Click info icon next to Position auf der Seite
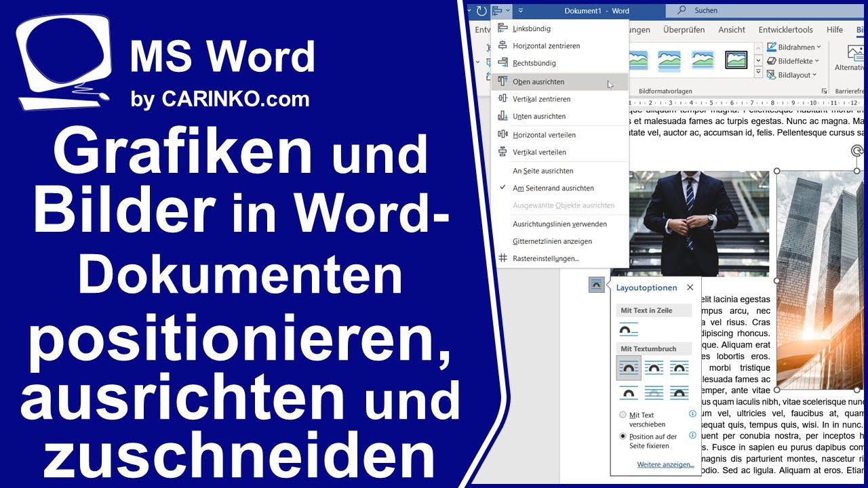Viewport: 868px width, 488px height. [692, 435]
